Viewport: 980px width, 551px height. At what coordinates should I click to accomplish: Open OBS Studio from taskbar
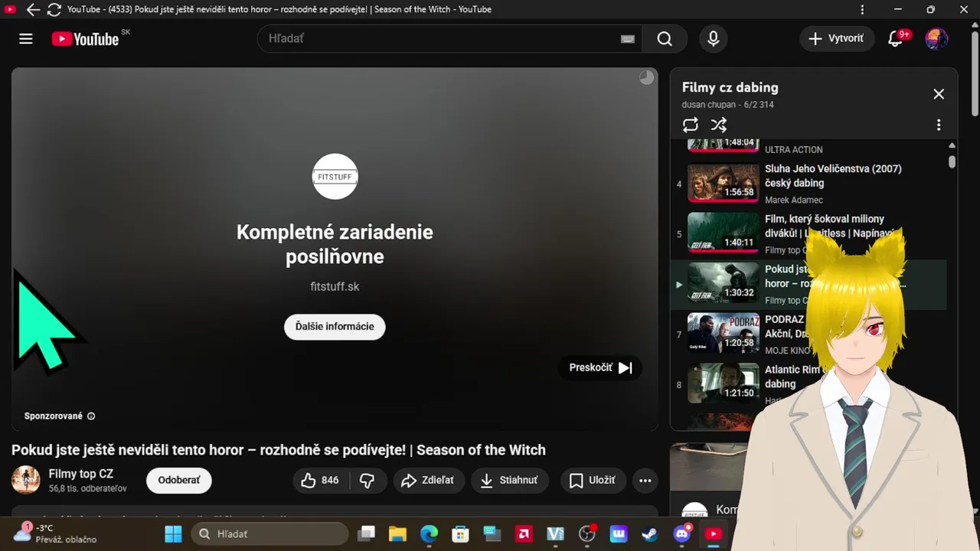[587, 533]
